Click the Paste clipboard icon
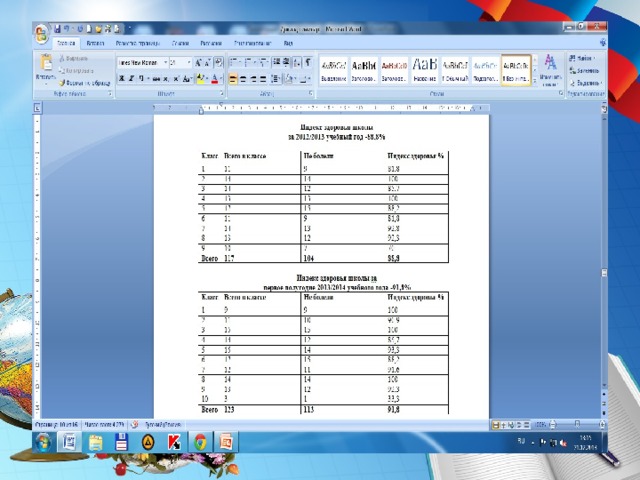 tap(46, 63)
